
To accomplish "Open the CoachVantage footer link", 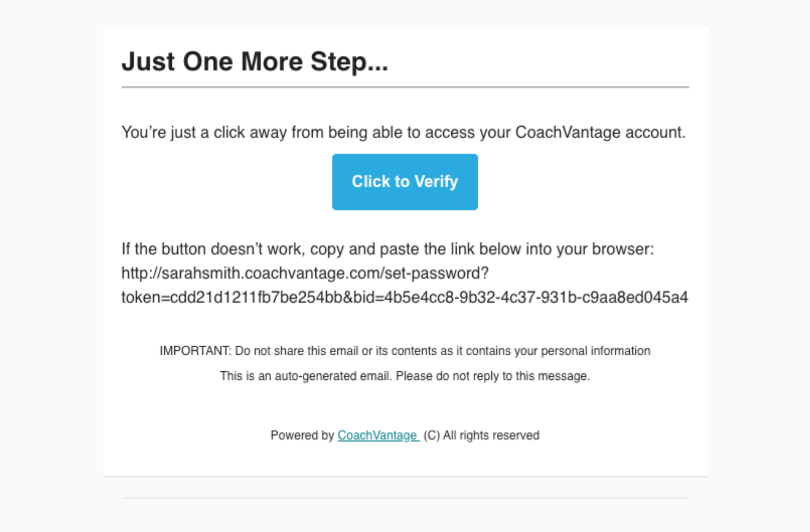I will click(378, 435).
